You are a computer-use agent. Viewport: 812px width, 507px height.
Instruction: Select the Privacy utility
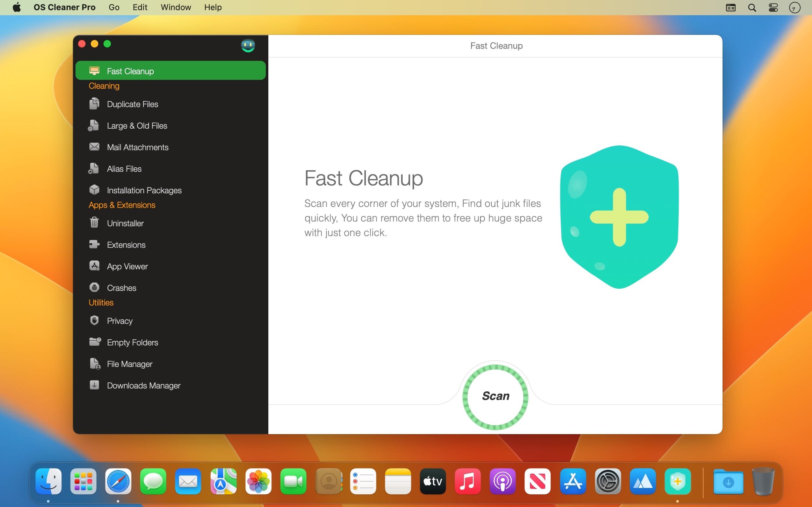pyautogui.click(x=120, y=321)
